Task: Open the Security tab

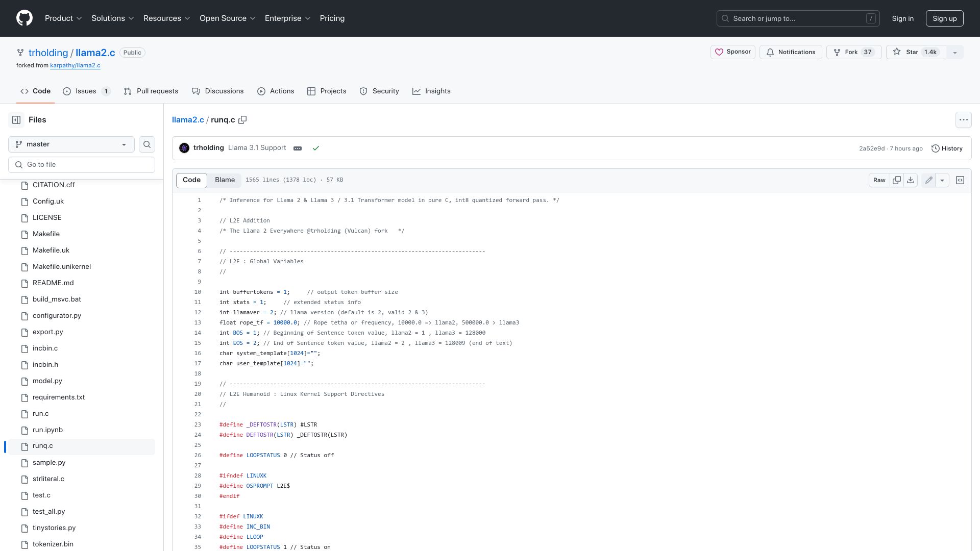Action: [379, 91]
